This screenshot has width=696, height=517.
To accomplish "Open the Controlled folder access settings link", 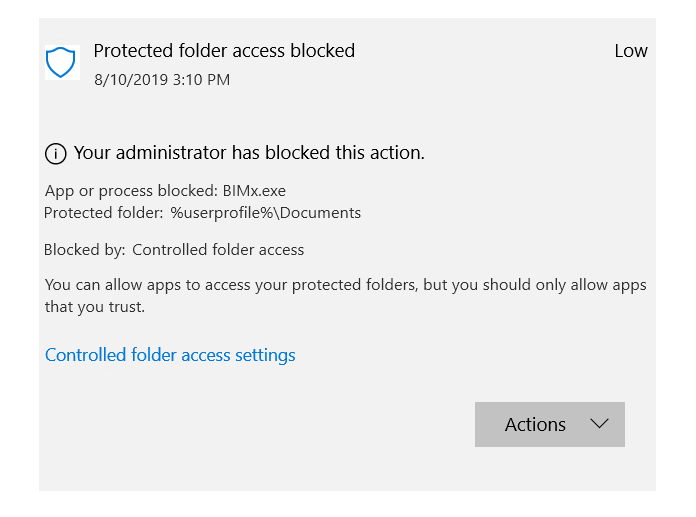I will 170,355.
